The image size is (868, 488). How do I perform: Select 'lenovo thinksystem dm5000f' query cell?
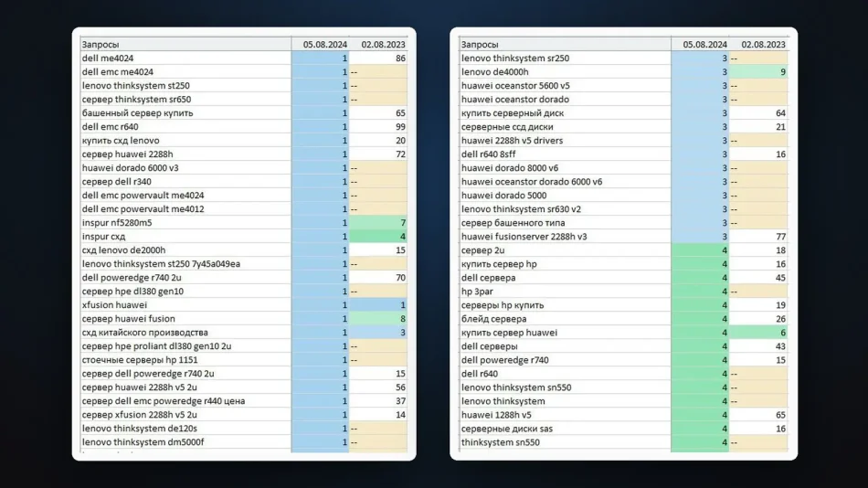(186, 442)
